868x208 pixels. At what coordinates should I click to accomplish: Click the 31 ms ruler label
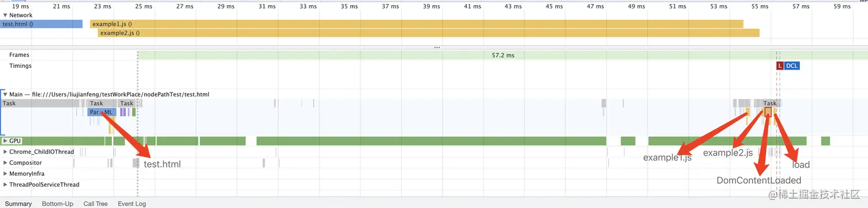pos(267,6)
